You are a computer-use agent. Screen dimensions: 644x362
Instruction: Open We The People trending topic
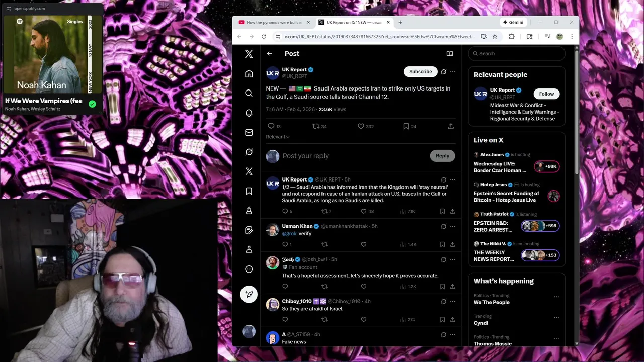tap(492, 302)
